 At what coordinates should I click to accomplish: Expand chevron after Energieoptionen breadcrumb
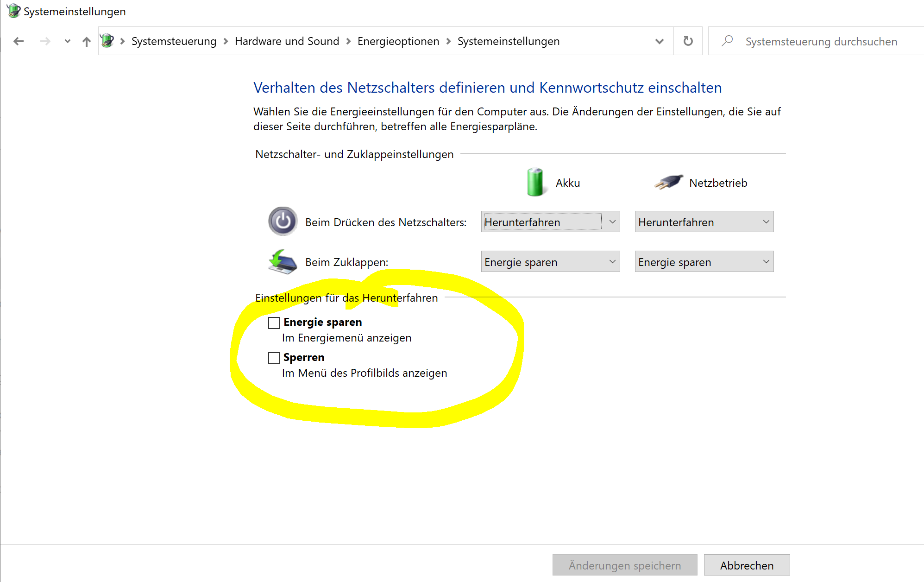448,41
